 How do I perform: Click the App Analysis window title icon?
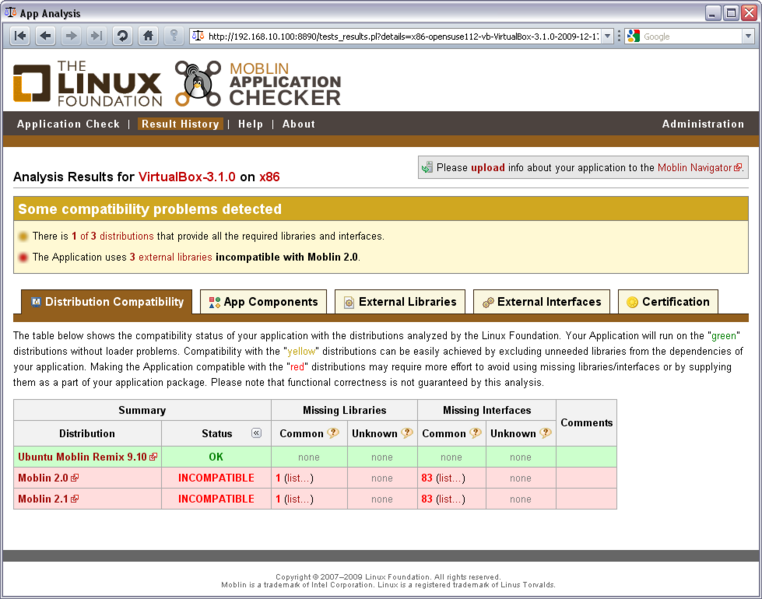coord(10,13)
